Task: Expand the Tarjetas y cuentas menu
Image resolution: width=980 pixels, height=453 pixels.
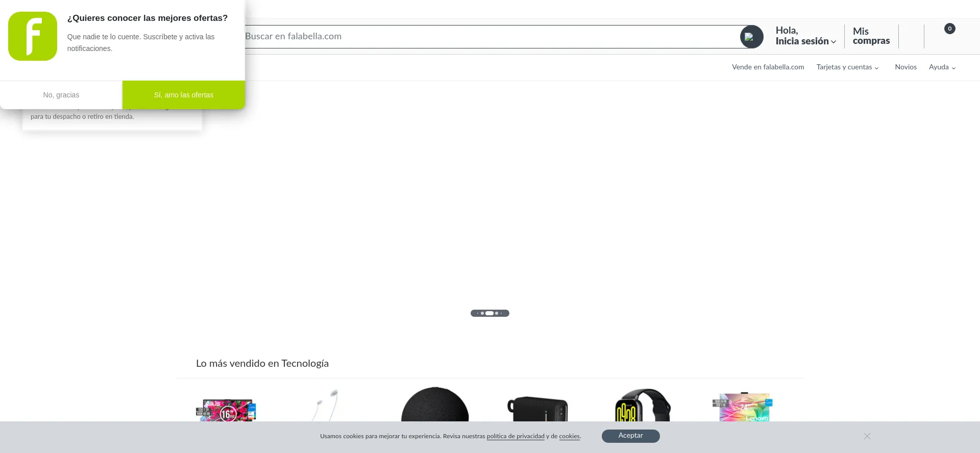Action: [847, 67]
